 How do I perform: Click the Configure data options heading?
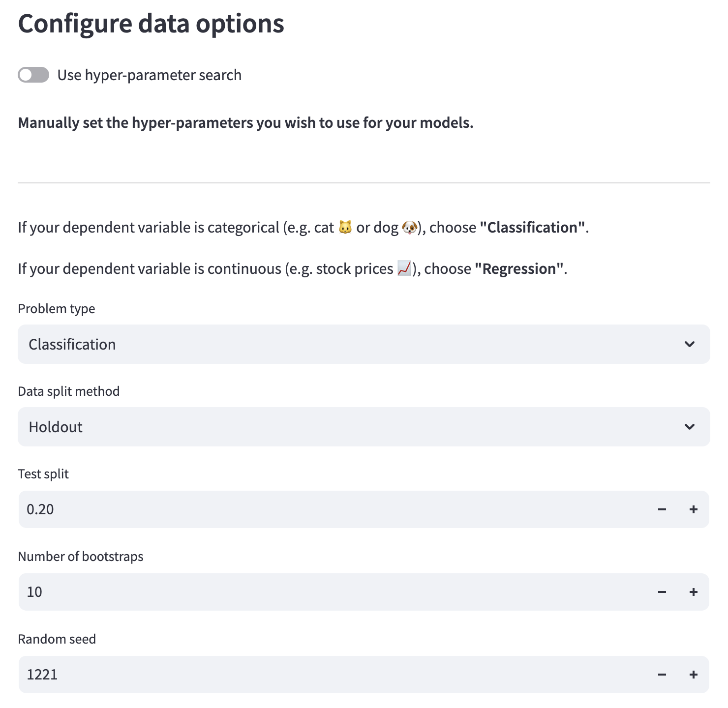151,23
